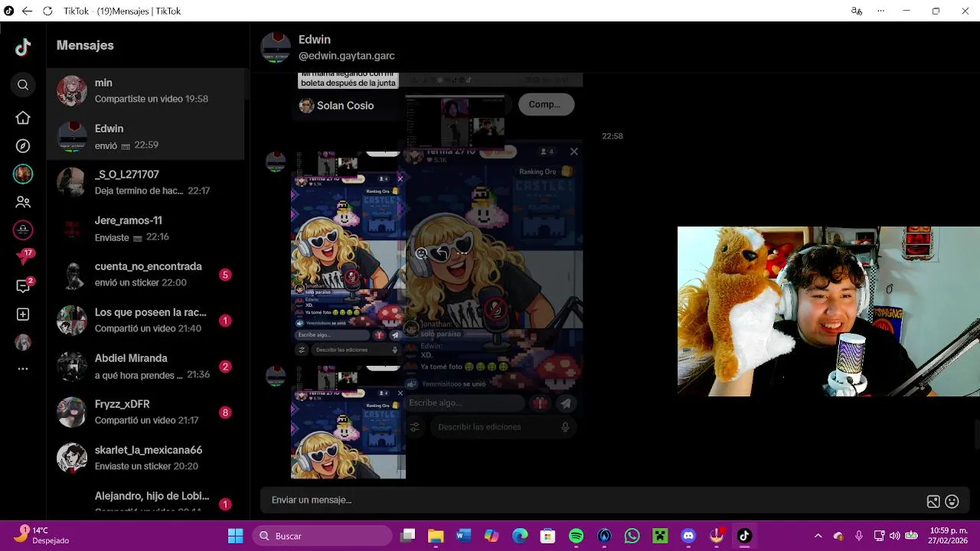980x551 pixels.
Task: Open following avatar icon in sidebar
Action: click(x=23, y=174)
